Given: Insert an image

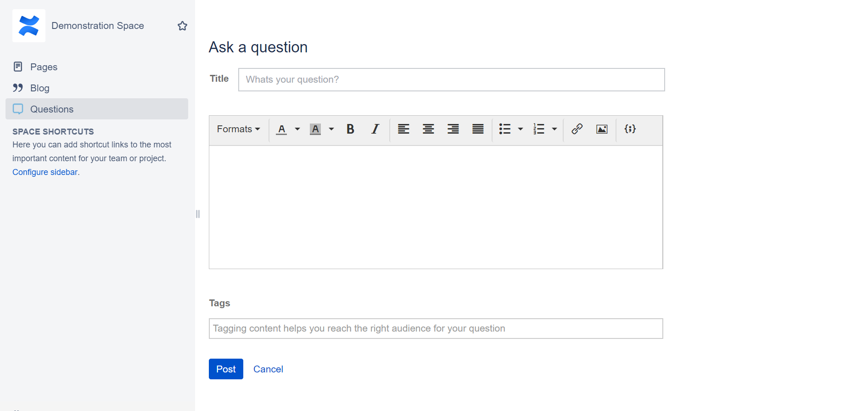Looking at the screenshot, I should 602,129.
